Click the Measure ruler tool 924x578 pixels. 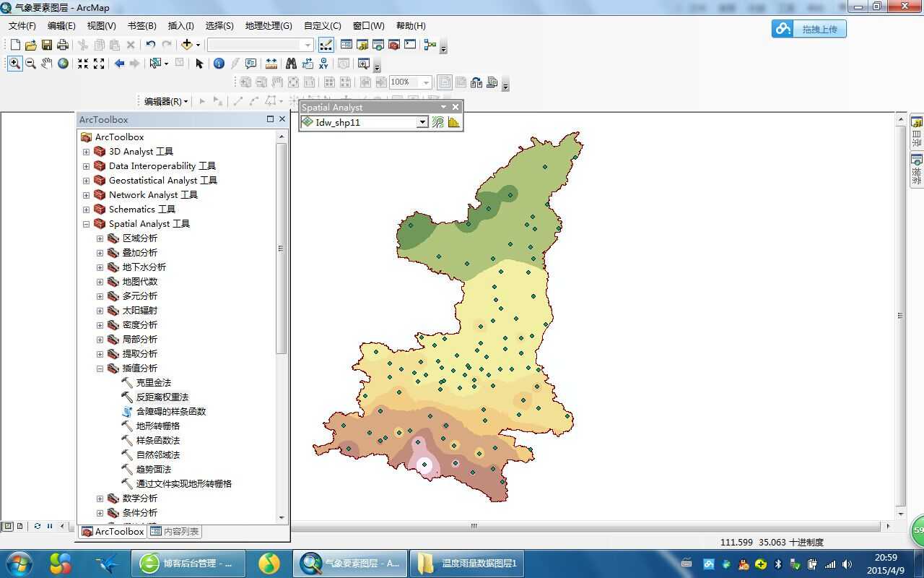click(x=271, y=64)
